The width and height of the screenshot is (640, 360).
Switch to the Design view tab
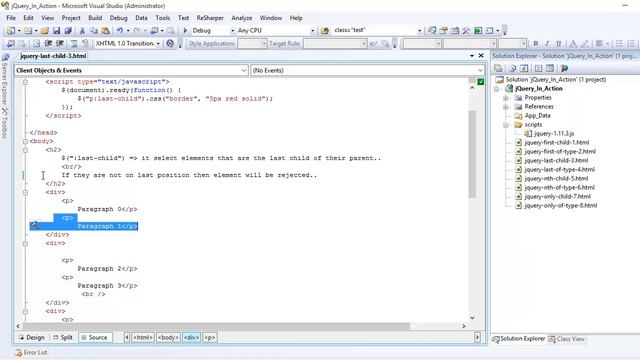coord(31,338)
